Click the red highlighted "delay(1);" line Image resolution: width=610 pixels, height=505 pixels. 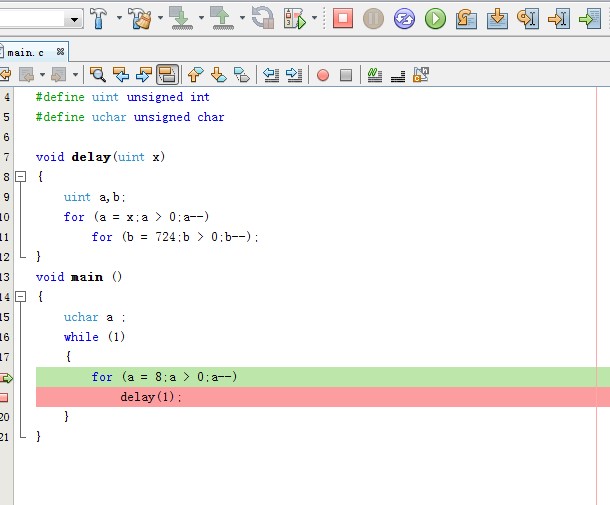click(x=323, y=397)
